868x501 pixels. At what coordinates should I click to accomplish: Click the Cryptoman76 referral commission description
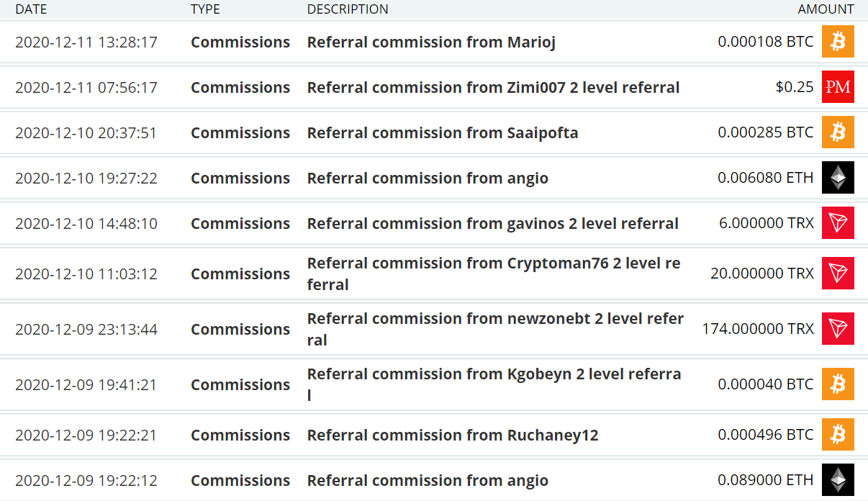494,274
